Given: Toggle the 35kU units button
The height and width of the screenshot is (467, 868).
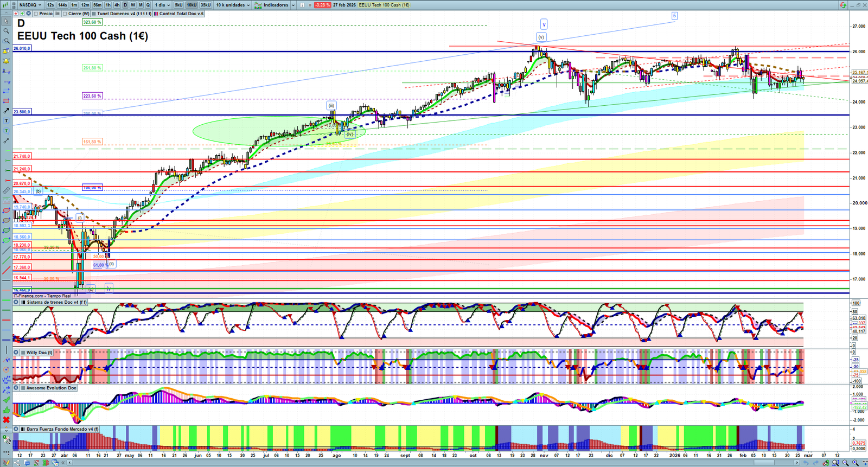Looking at the screenshot, I should [x=206, y=5].
